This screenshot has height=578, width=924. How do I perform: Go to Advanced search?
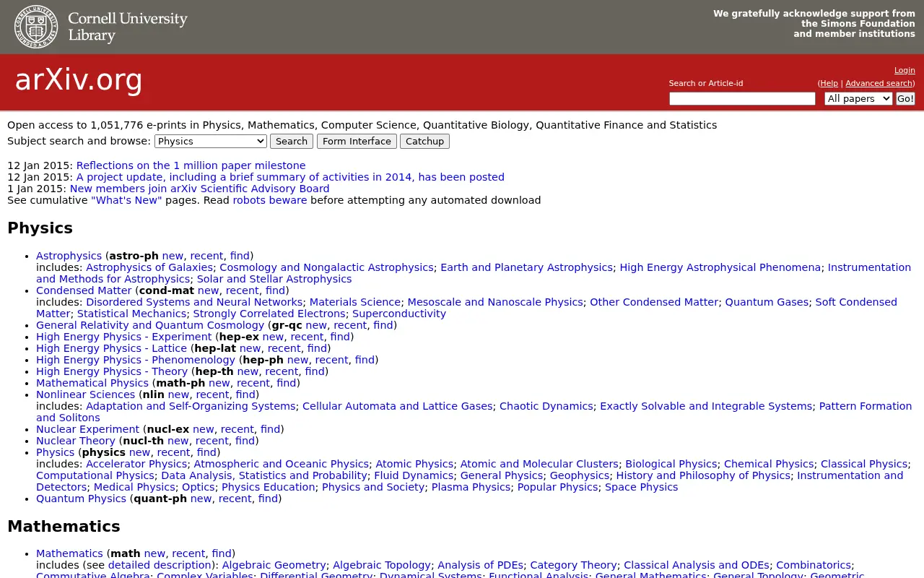point(879,83)
